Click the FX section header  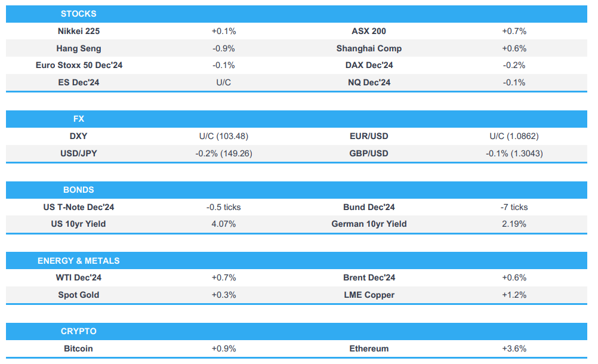[x=78, y=119]
